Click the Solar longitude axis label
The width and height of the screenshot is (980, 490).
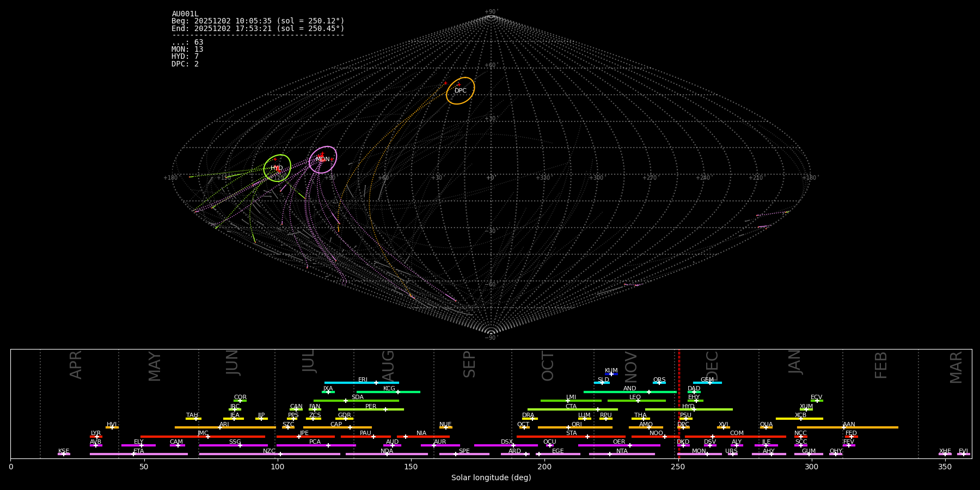(x=491, y=478)
